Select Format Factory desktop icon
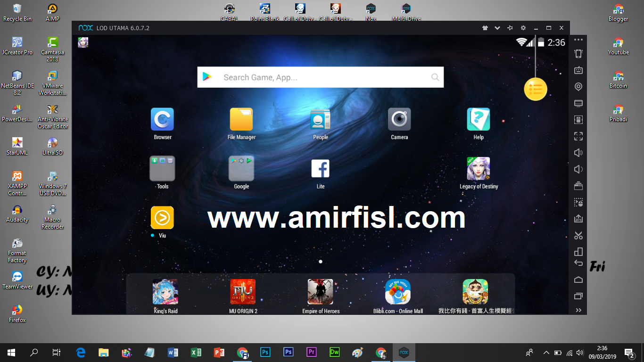This screenshot has width=644, height=362. (x=17, y=250)
